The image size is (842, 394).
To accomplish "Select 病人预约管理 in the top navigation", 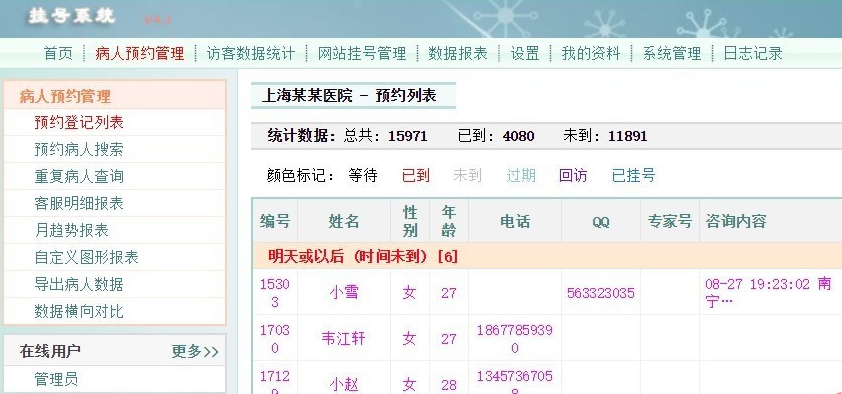I will tap(140, 53).
